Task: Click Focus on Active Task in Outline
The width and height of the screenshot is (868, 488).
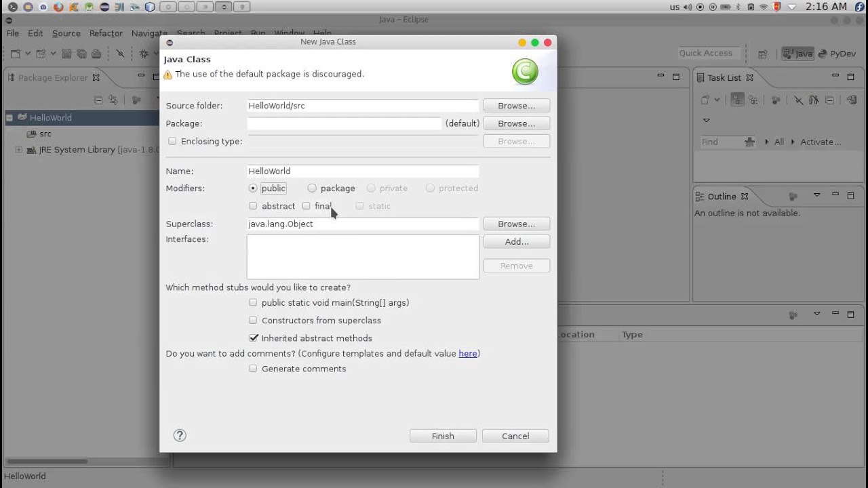Action: [793, 197]
